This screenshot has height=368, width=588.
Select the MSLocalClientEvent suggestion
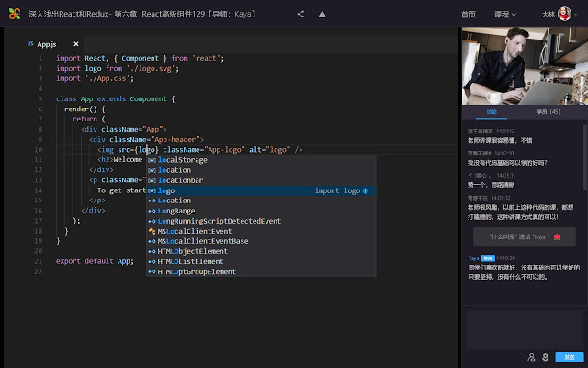coord(261,231)
